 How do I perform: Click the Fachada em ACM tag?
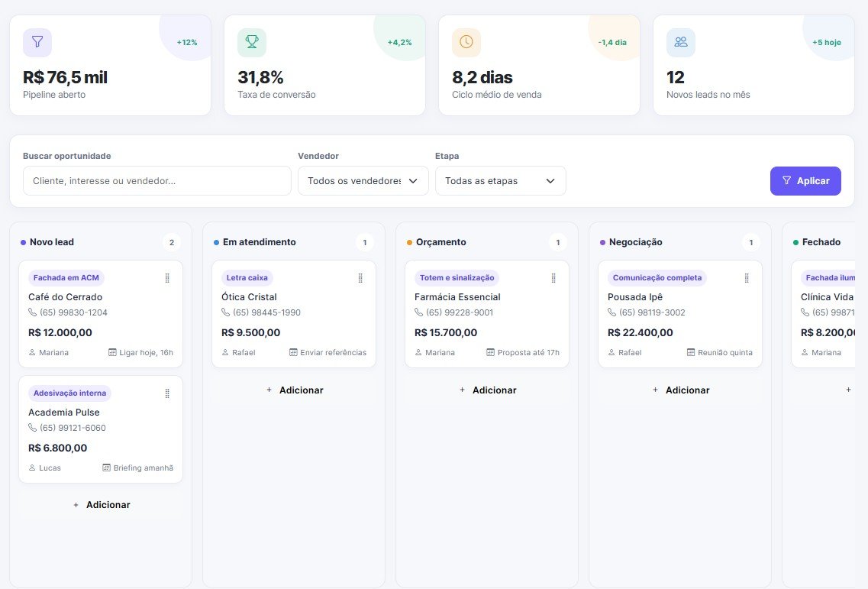[x=66, y=277]
